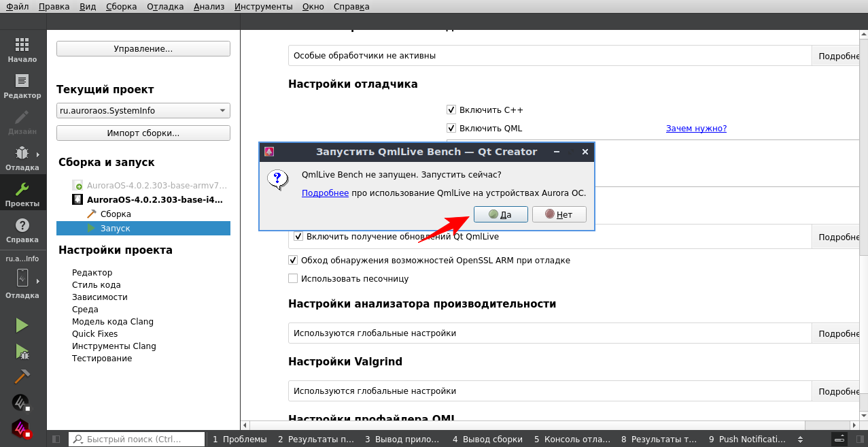The image size is (868, 447).
Task: Follow the 'Подробнее' link in the dialog
Action: [x=325, y=193]
